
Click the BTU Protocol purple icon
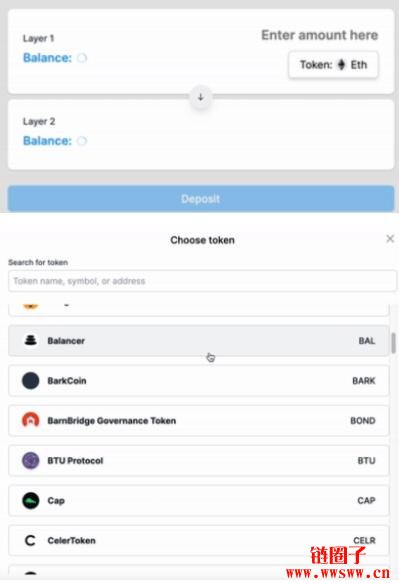click(x=30, y=460)
